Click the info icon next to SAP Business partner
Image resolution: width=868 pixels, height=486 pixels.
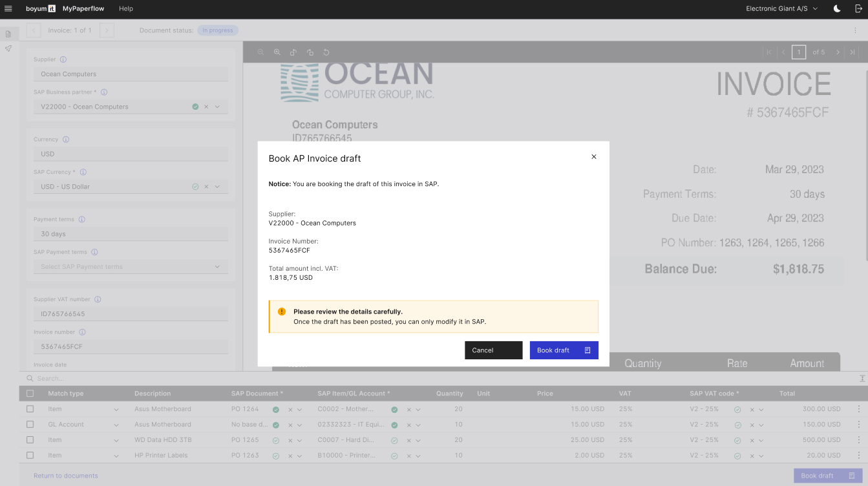pos(104,92)
